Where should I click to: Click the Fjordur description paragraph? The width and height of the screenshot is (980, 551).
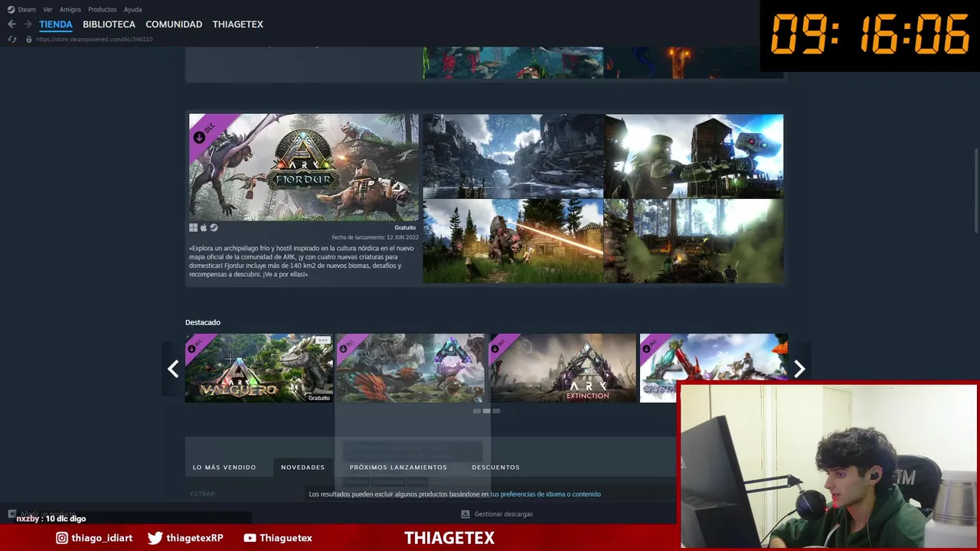302,261
